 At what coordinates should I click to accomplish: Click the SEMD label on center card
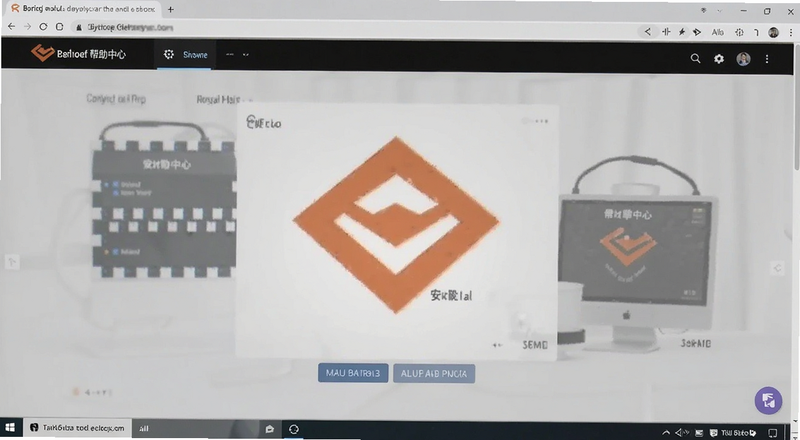coord(535,345)
